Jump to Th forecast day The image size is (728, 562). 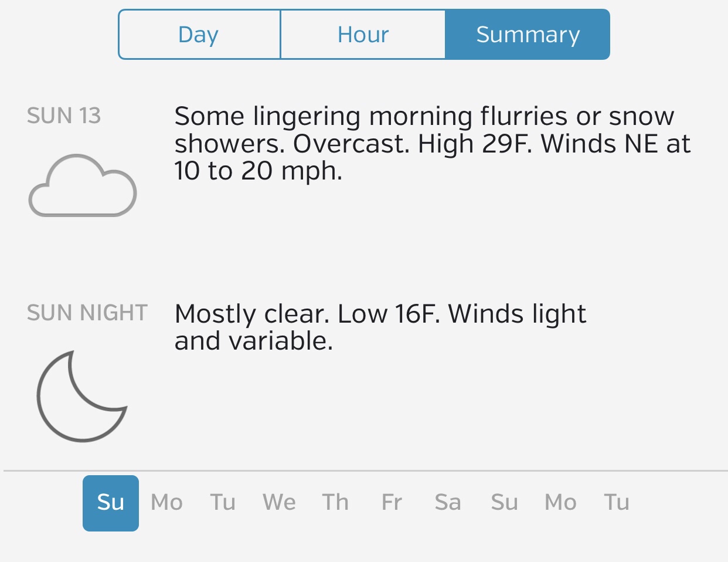pyautogui.click(x=335, y=503)
